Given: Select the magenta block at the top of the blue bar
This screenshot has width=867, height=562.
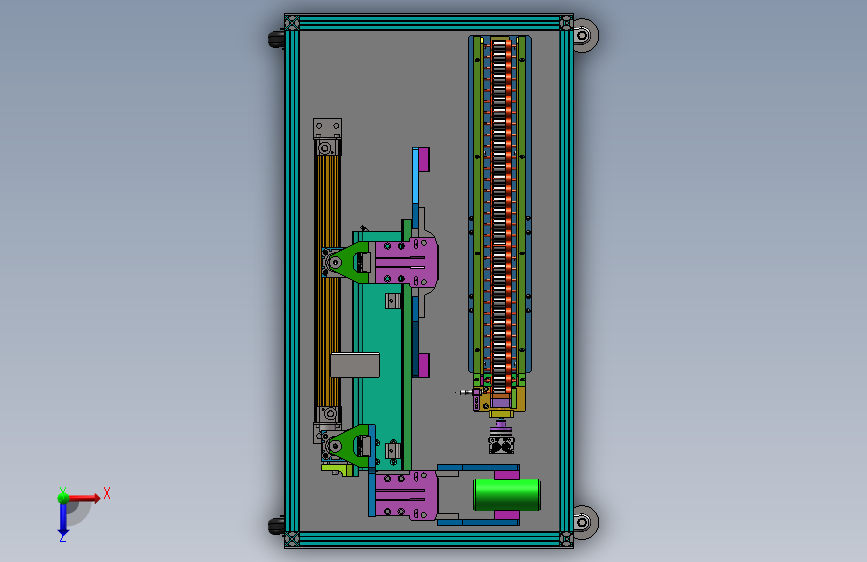Looking at the screenshot, I should (424, 159).
